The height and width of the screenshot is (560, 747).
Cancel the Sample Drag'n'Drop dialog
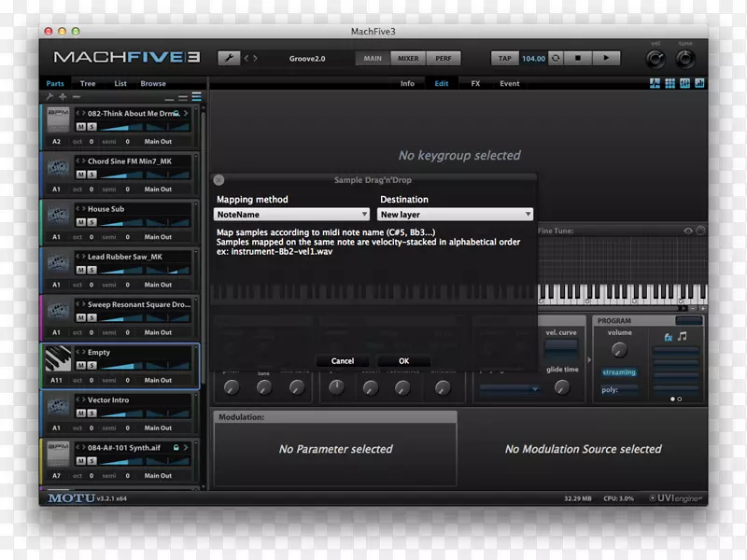343,360
